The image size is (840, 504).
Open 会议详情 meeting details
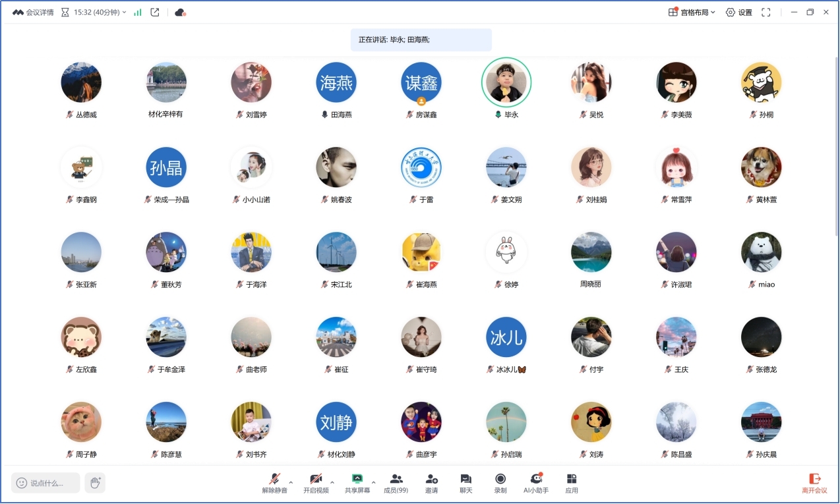(x=33, y=13)
